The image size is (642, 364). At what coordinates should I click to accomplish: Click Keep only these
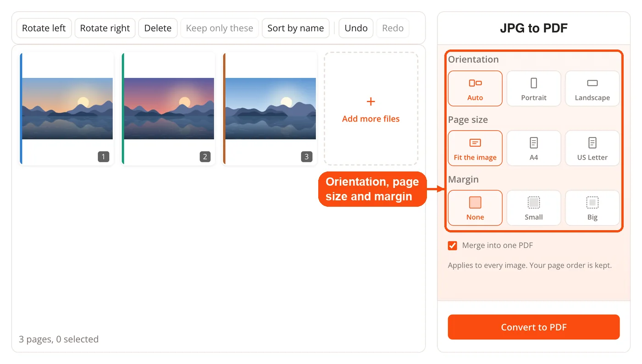pyautogui.click(x=220, y=28)
